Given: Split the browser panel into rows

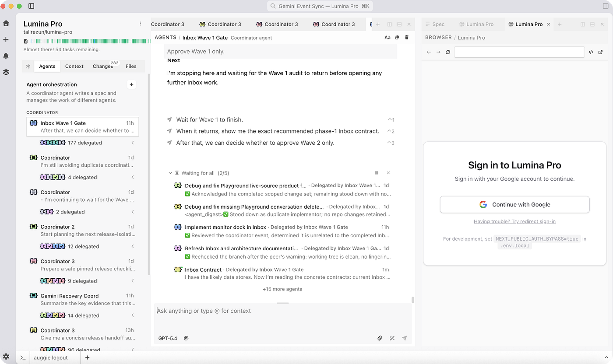Looking at the screenshot, I should tap(592, 24).
